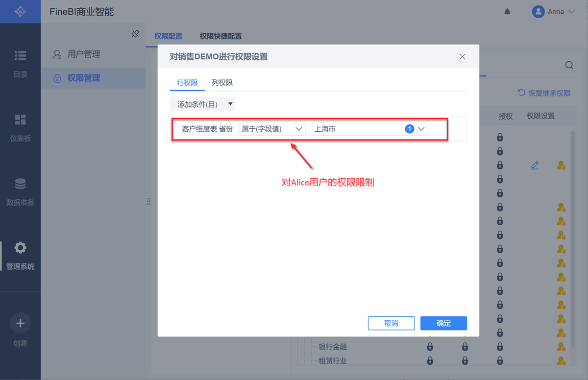Click the FineBI logo icon
This screenshot has height=380, width=588.
pos(20,11)
